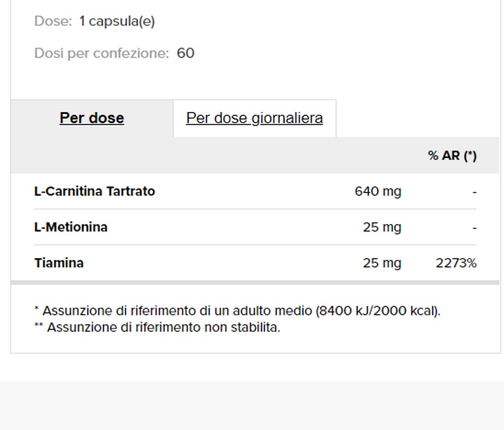The height and width of the screenshot is (430, 504).
Task: Click the gray divider bar below Tiamina
Action: click(x=255, y=283)
